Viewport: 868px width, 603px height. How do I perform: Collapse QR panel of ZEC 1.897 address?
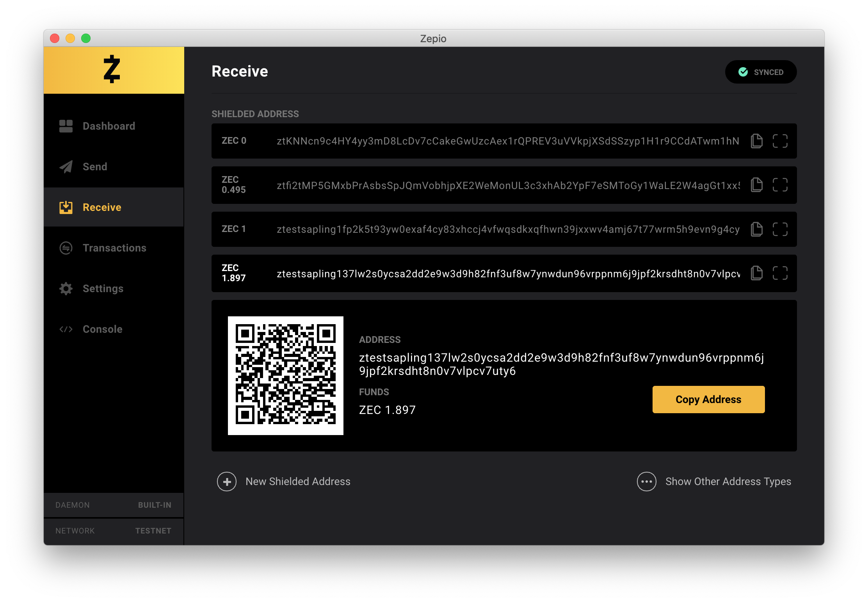pos(780,273)
